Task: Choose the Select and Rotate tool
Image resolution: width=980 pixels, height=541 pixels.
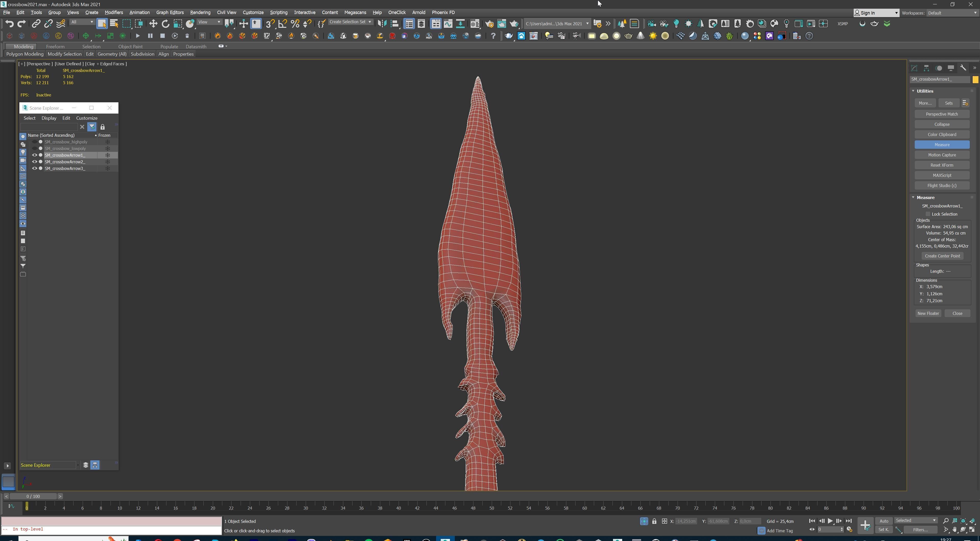Action: 165,23
